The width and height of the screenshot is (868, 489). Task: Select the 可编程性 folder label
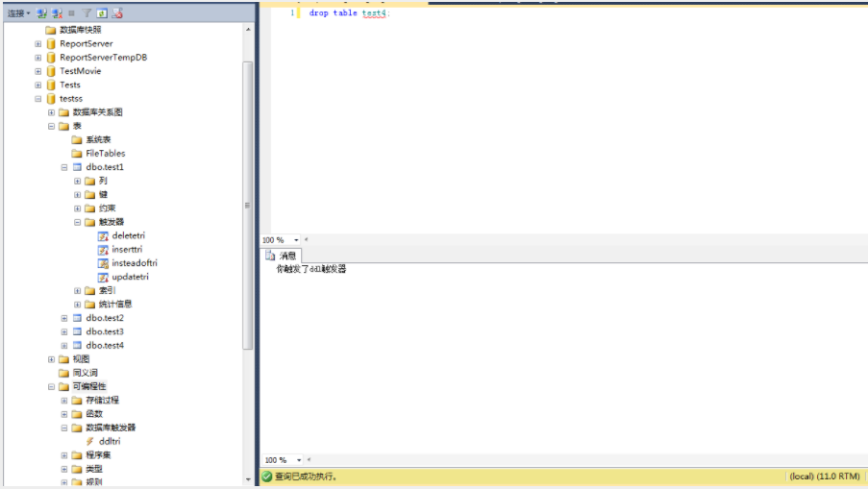tap(89, 386)
